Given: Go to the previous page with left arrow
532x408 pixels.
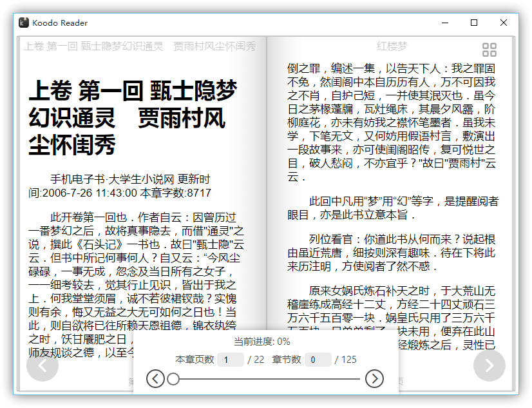Looking at the screenshot, I should (43, 365).
